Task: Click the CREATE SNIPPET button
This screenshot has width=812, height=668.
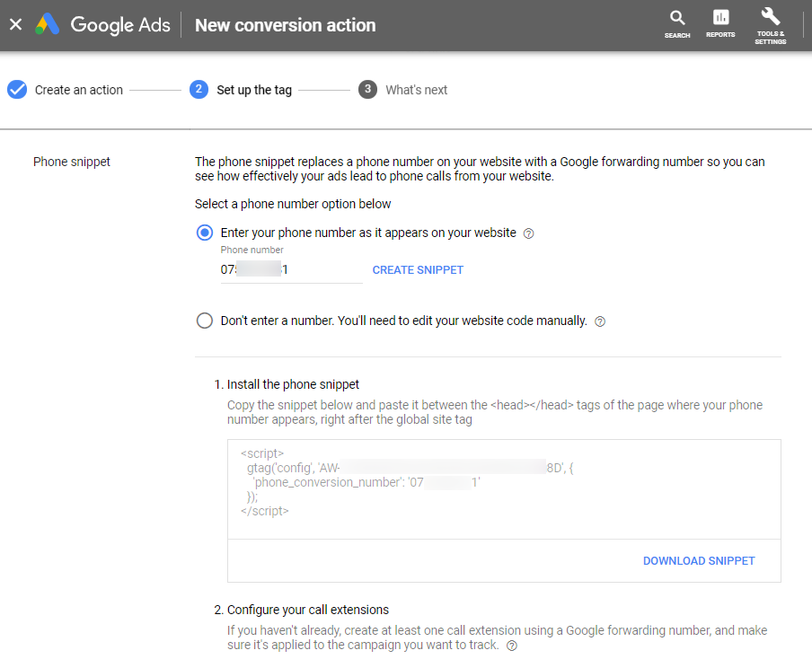Action: point(418,269)
